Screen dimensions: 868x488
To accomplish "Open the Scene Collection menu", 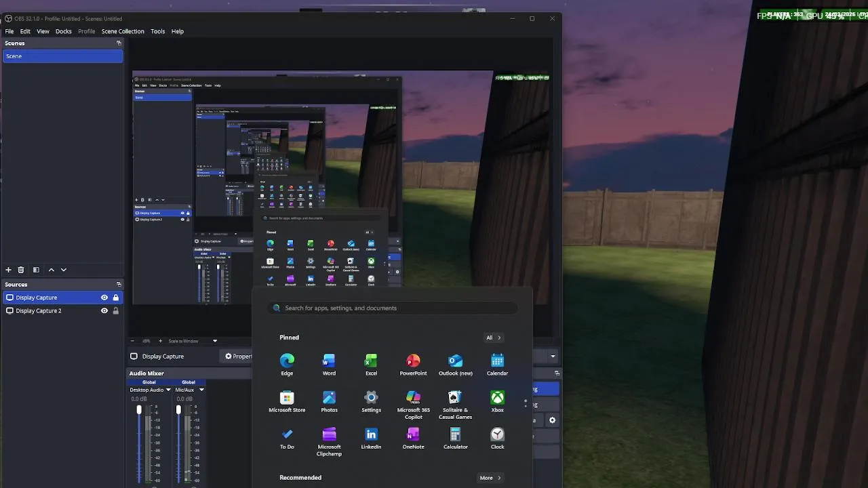I will click(123, 31).
